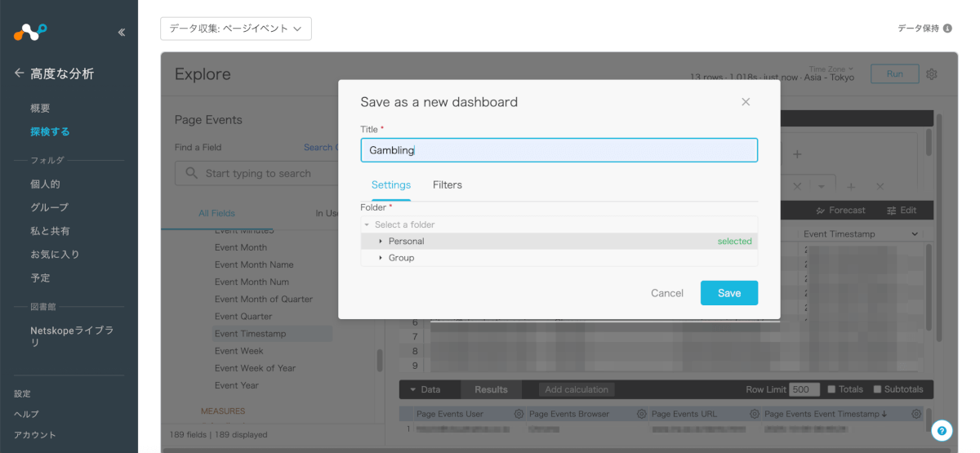Collapse the sidebar with double-chevron icon
This screenshot has width=980, height=453.
122,33
